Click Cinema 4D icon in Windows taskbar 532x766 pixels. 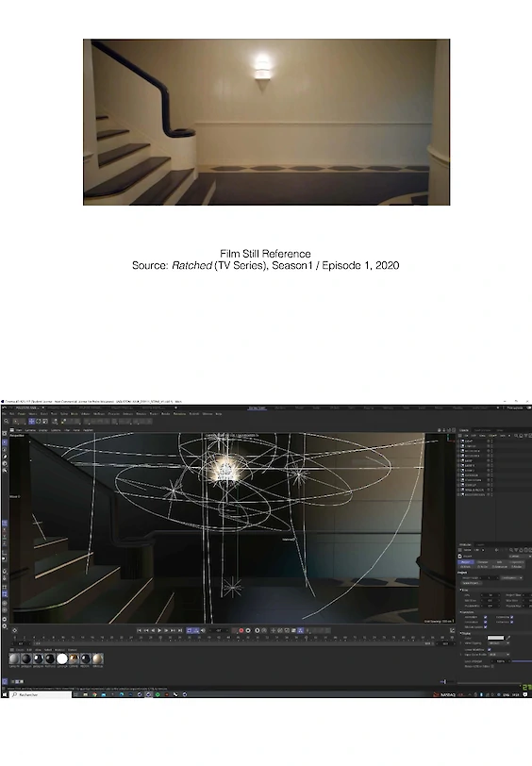[148, 694]
